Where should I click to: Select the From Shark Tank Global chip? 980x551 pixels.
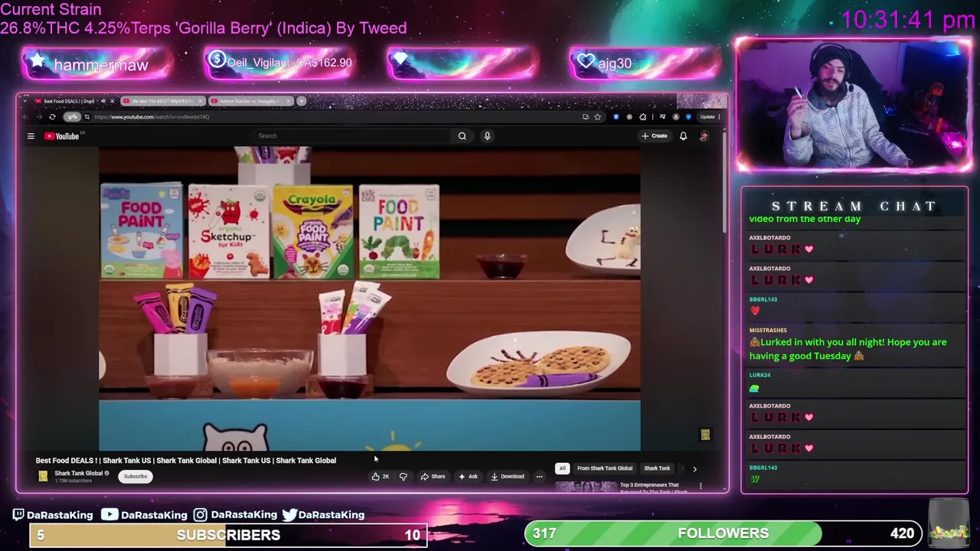click(x=605, y=468)
